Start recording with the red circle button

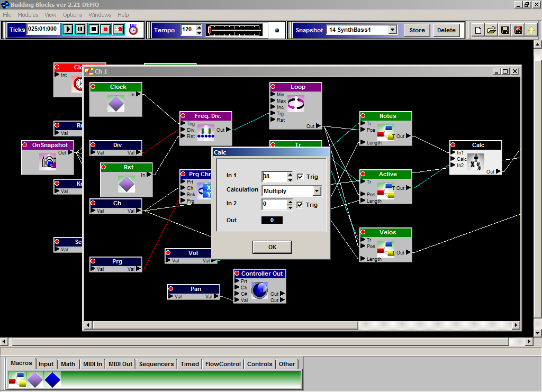point(106,29)
